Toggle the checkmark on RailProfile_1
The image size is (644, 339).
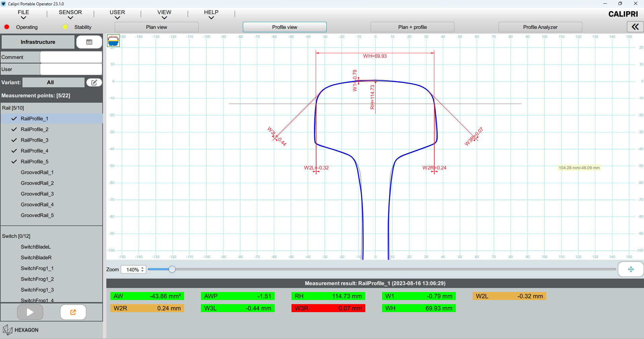14,118
